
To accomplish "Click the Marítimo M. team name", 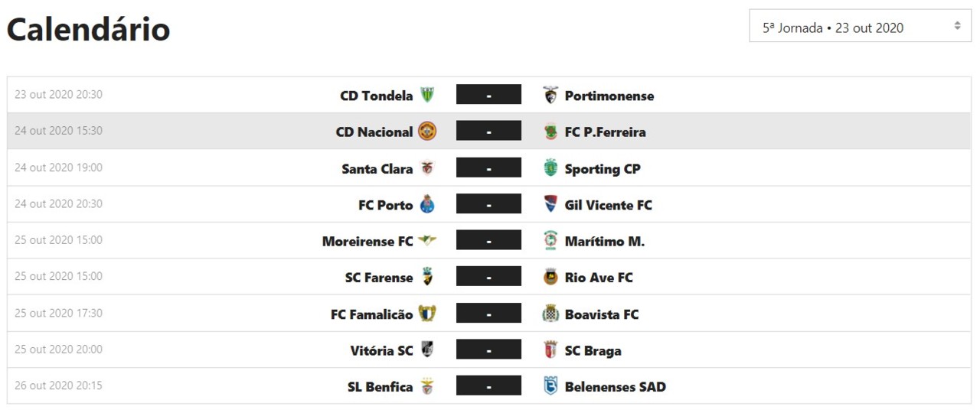I will pyautogui.click(x=604, y=242).
